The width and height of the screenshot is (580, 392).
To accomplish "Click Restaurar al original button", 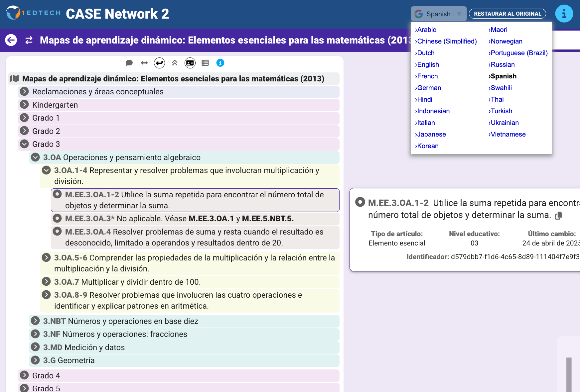I will (x=507, y=14).
